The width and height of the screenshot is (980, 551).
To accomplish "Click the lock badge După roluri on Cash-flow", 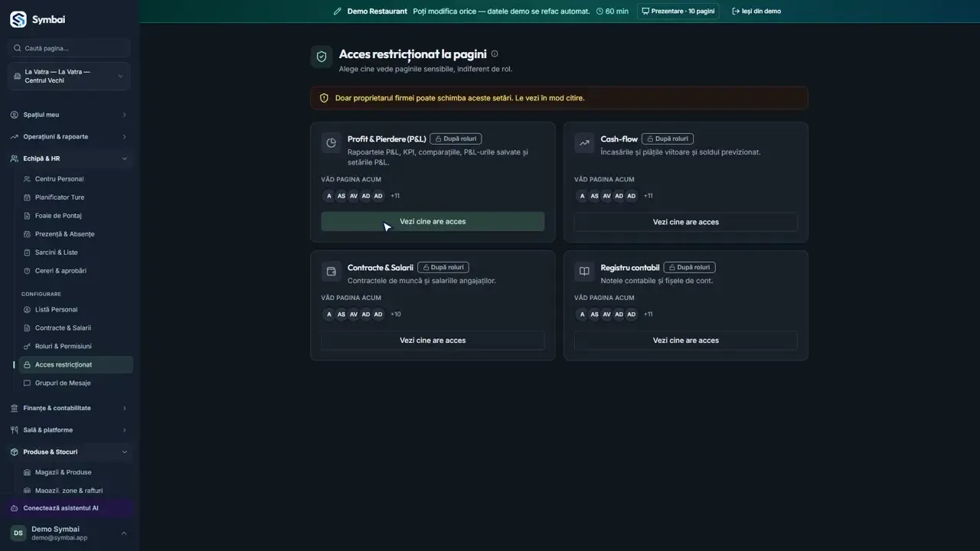I will pos(668,139).
